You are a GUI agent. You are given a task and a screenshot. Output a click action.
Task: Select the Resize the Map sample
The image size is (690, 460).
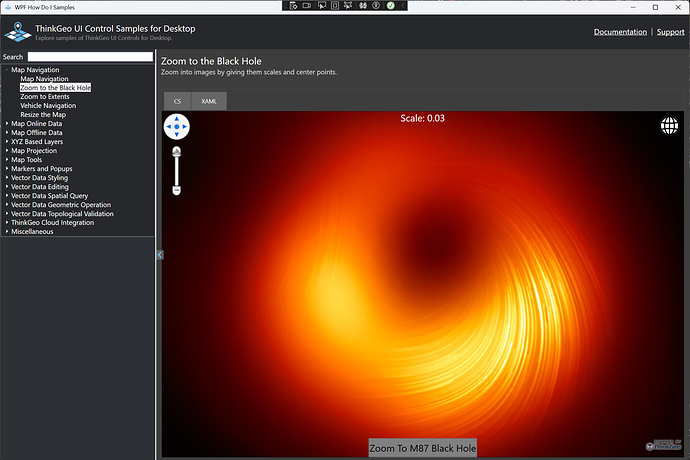point(43,114)
